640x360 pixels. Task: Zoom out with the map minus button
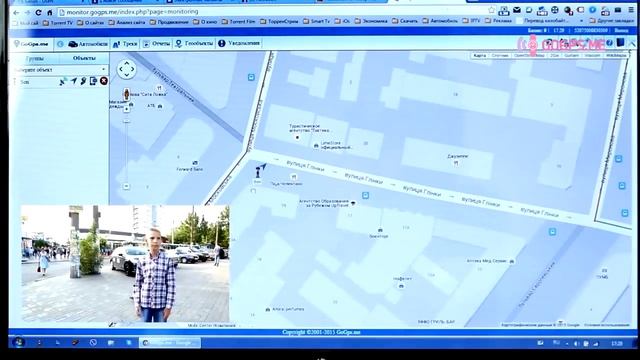click(127, 187)
